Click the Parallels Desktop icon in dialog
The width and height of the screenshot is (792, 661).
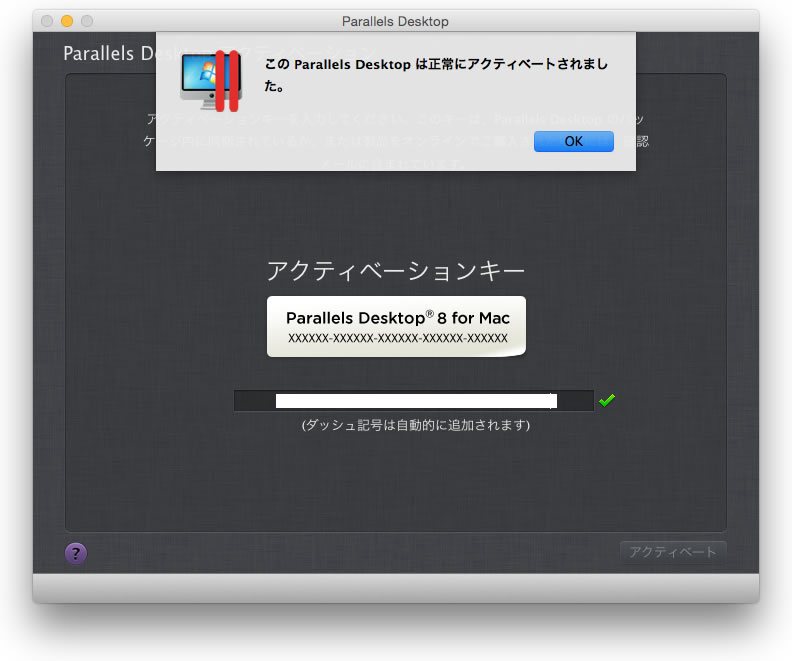[x=211, y=81]
